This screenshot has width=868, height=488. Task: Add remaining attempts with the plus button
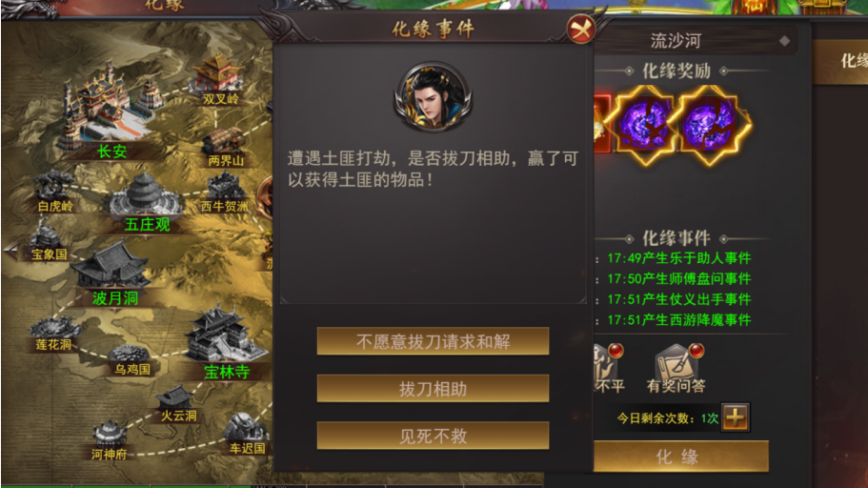(x=736, y=417)
